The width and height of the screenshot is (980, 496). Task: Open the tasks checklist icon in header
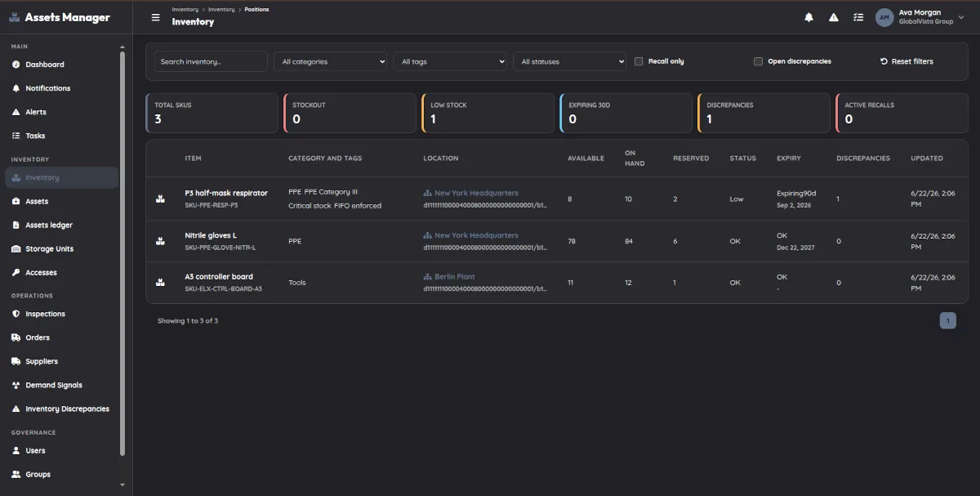tap(858, 17)
